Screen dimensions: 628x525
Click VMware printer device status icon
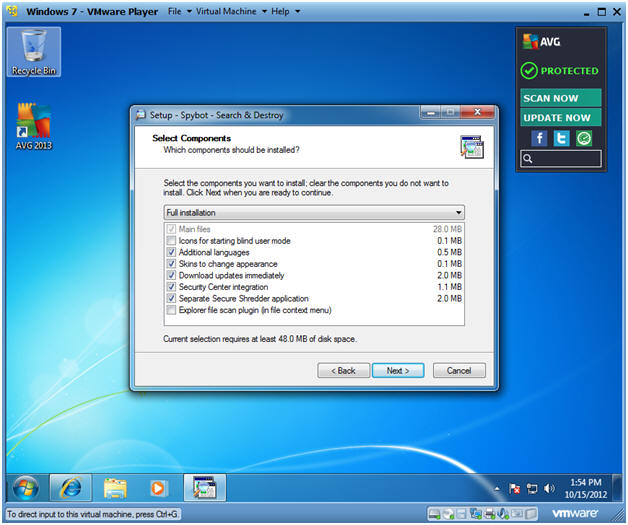[489, 514]
